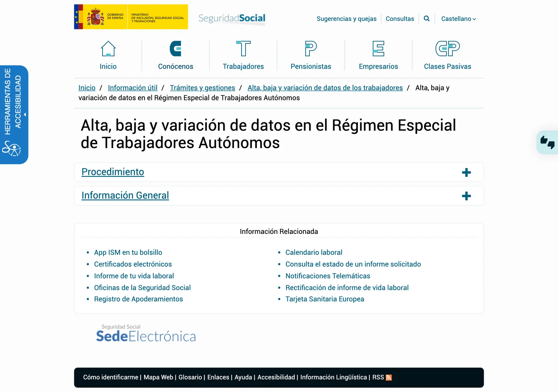Open Informe de tu vida laboral
The width and height of the screenshot is (558, 392).
pos(134,276)
